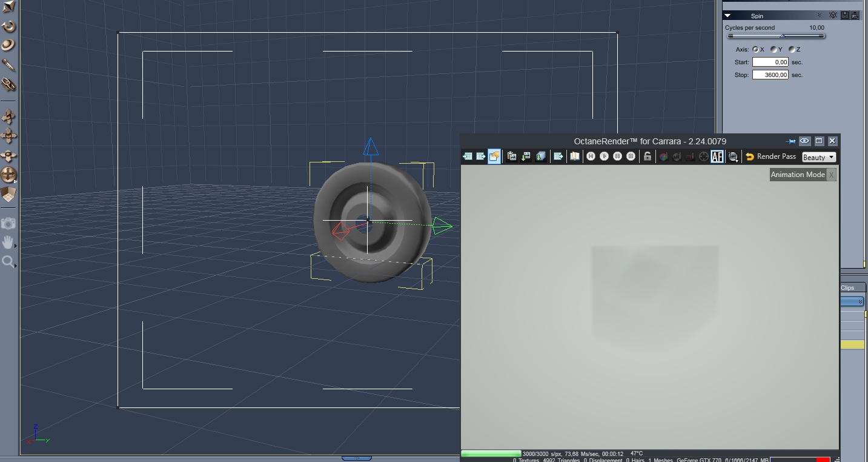Close the OctaneRender window
The height and width of the screenshot is (462, 868).
point(832,141)
